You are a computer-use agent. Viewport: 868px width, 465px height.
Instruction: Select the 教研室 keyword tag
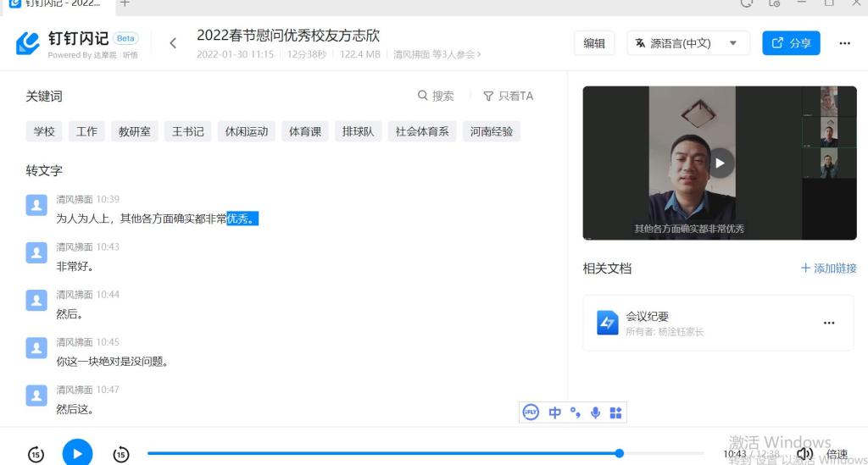pyautogui.click(x=134, y=131)
